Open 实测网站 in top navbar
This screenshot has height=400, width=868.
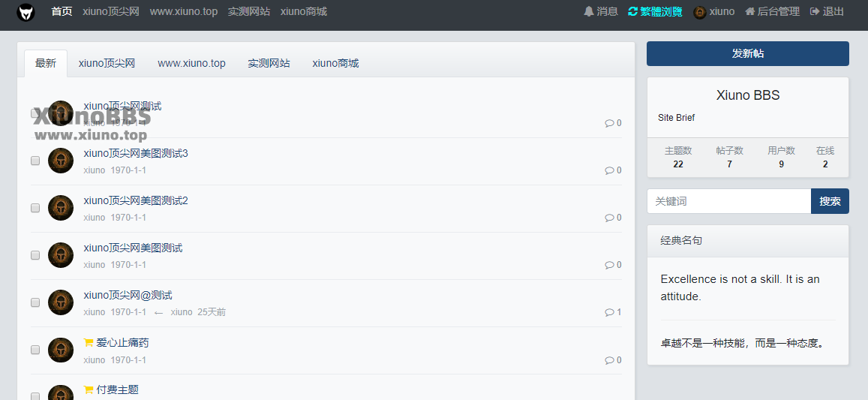[x=249, y=12]
